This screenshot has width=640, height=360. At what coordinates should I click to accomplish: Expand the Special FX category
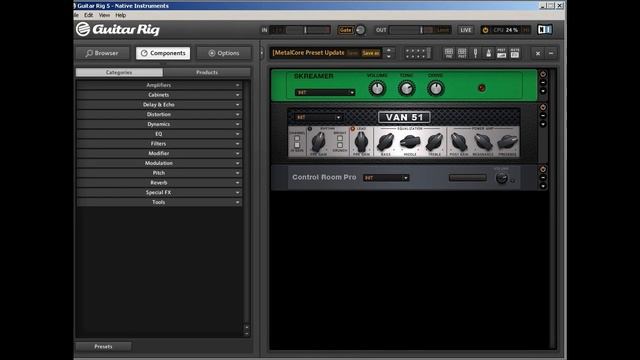pos(159,193)
